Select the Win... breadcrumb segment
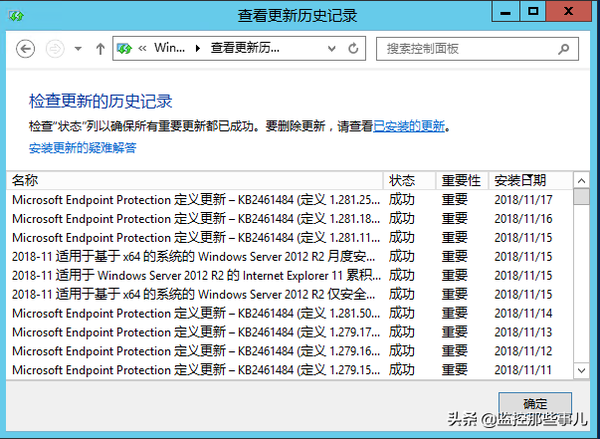Viewport: 600px width, 439px height. (170, 48)
